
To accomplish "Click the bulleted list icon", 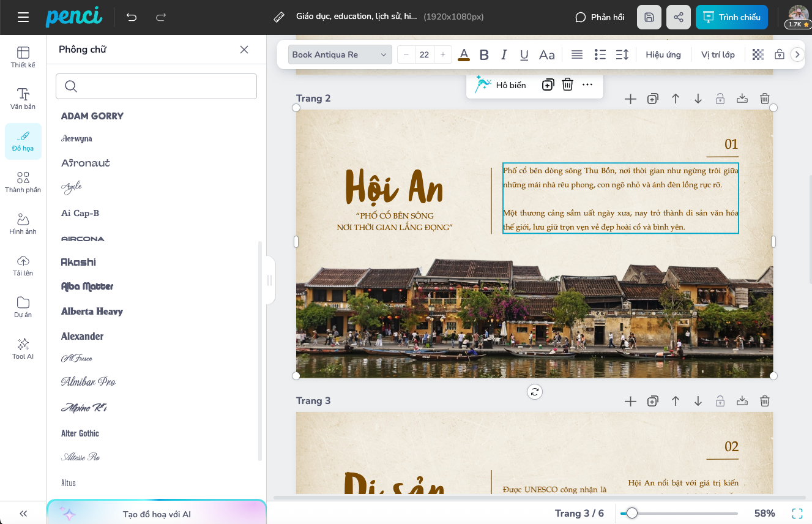I will [x=600, y=54].
